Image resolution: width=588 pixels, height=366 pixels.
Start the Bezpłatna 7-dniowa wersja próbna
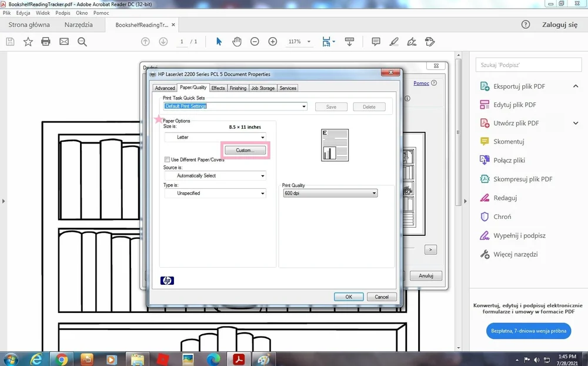528,331
